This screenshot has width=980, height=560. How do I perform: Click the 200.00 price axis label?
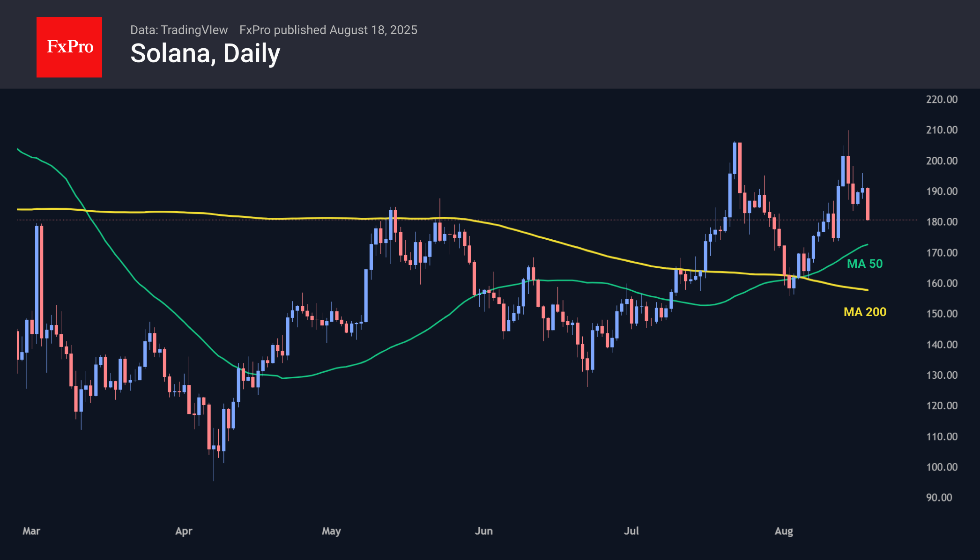click(942, 161)
